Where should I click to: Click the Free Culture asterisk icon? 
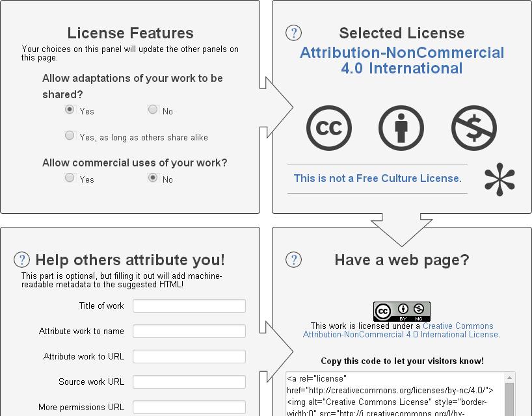tap(499, 179)
